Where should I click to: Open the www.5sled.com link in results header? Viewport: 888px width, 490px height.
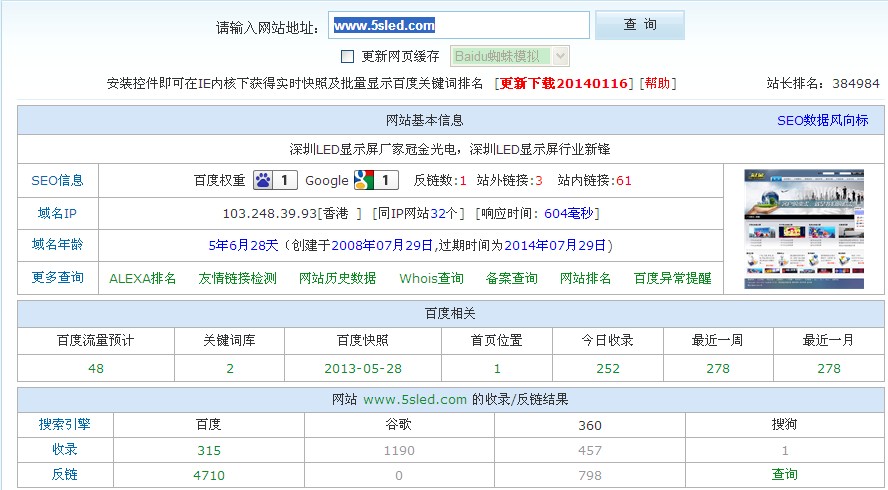pos(415,399)
